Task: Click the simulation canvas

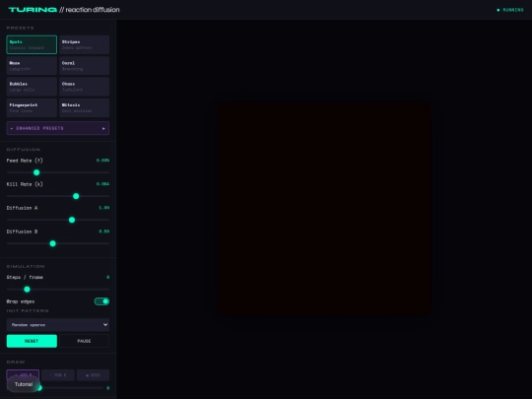Action: 324,209
